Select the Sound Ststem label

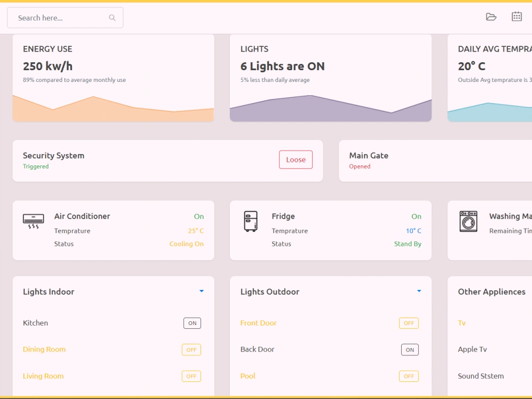tap(481, 376)
